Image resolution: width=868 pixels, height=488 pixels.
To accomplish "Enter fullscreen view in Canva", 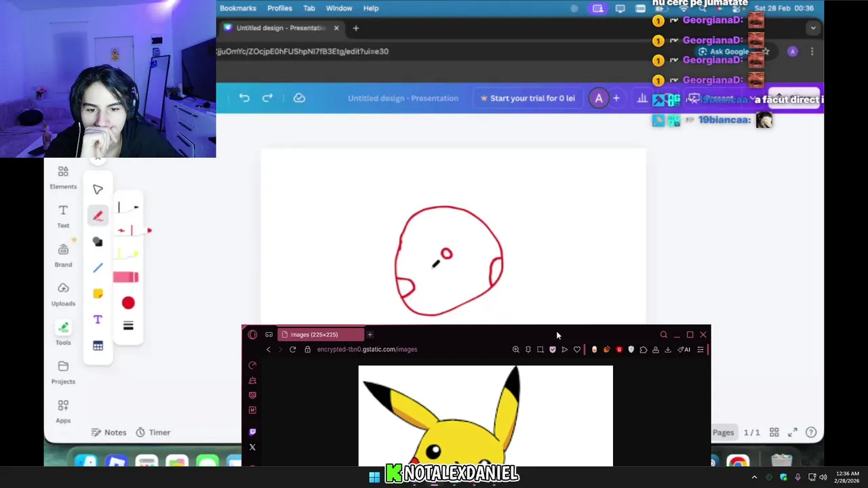I will [793, 432].
